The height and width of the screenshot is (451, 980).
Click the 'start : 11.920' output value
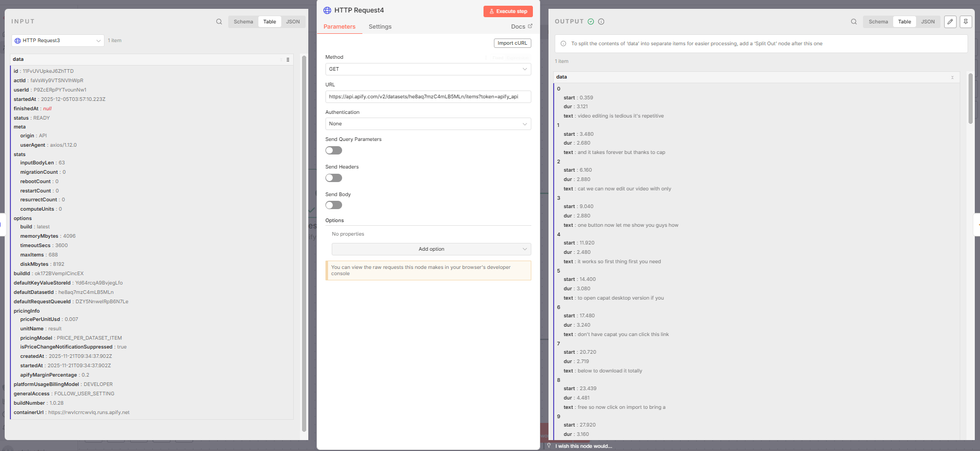click(x=579, y=243)
